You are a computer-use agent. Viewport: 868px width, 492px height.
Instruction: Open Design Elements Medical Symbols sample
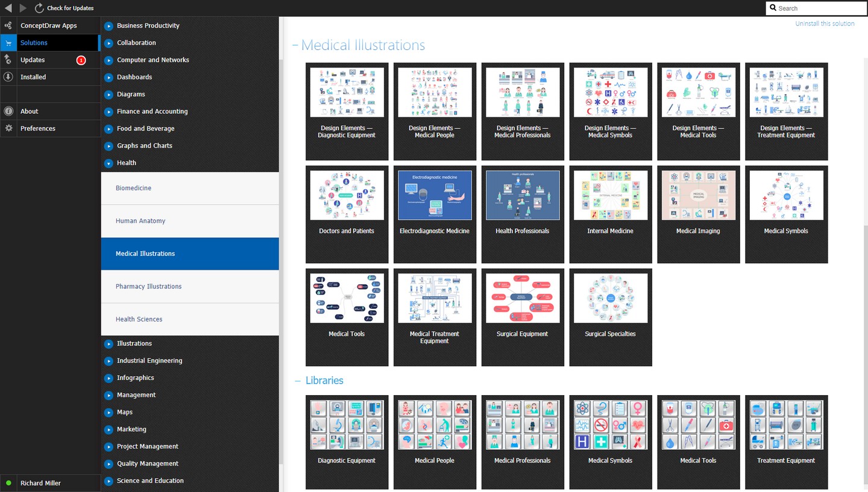(611, 111)
